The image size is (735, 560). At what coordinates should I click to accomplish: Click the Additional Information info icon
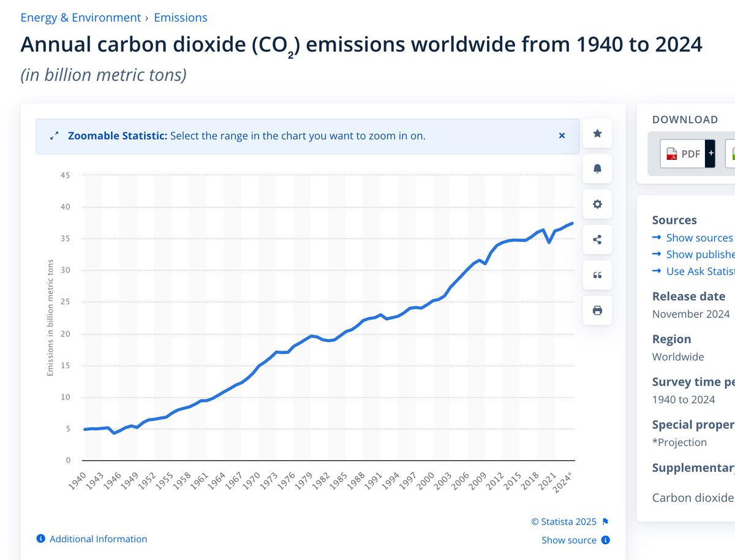click(x=41, y=539)
